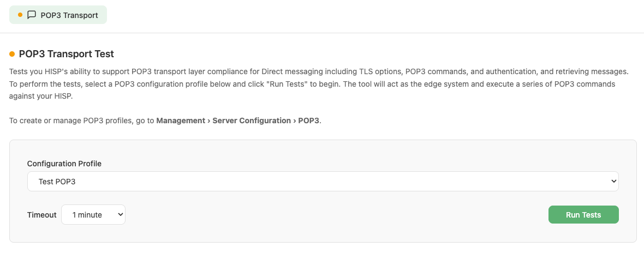Image resolution: width=644 pixels, height=253 pixels.
Task: Open the Configuration Profile dropdown
Action: (323, 181)
